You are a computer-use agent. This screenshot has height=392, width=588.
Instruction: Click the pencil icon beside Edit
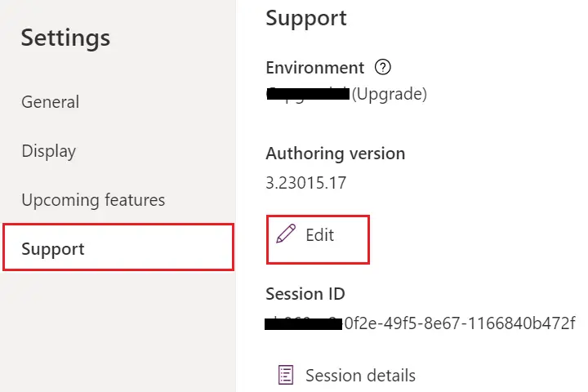(x=286, y=234)
